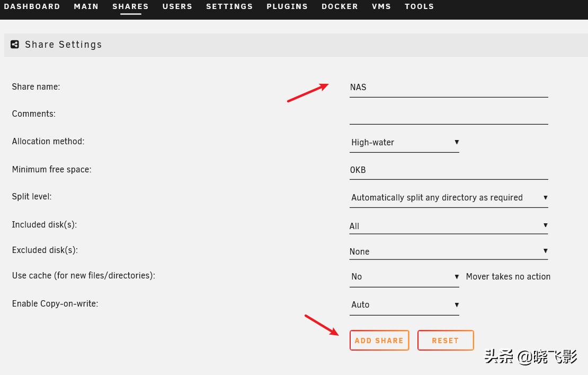Open the Tools tab
Screen dimensions: 588x375
pyautogui.click(x=419, y=7)
